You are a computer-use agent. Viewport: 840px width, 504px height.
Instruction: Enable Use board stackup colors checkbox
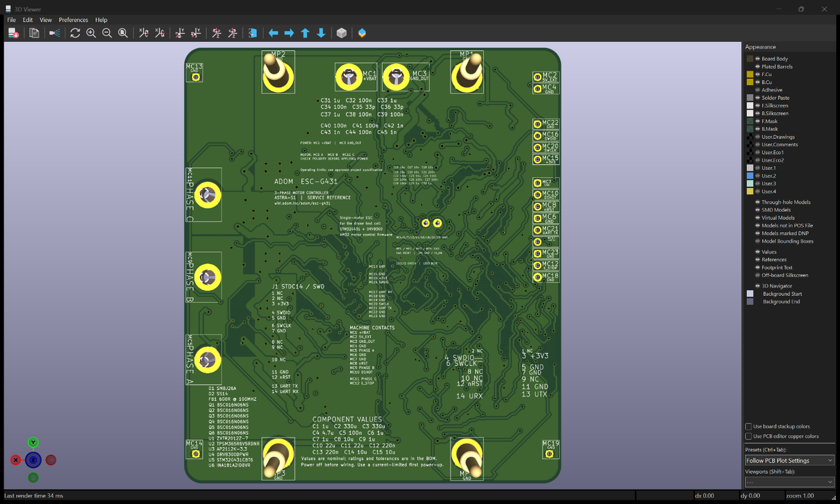pos(748,427)
